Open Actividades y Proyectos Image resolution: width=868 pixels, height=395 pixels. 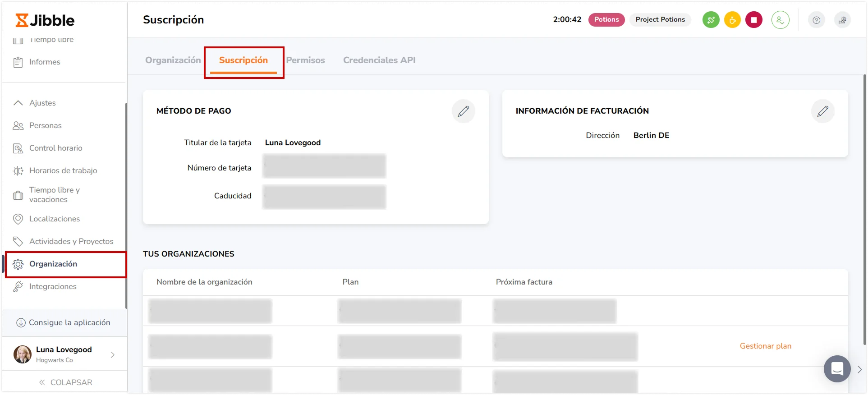[71, 241]
